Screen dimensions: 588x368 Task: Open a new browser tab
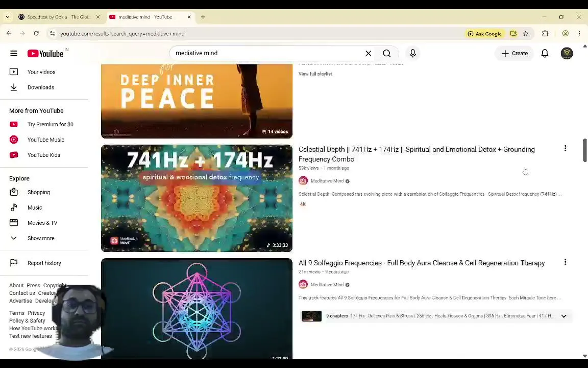[x=203, y=17]
